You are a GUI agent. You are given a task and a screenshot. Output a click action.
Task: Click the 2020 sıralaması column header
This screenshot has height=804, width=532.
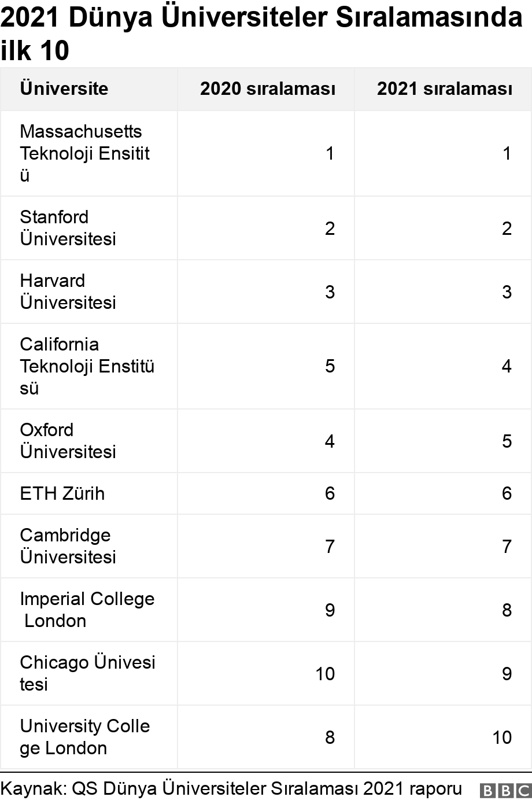(x=268, y=88)
